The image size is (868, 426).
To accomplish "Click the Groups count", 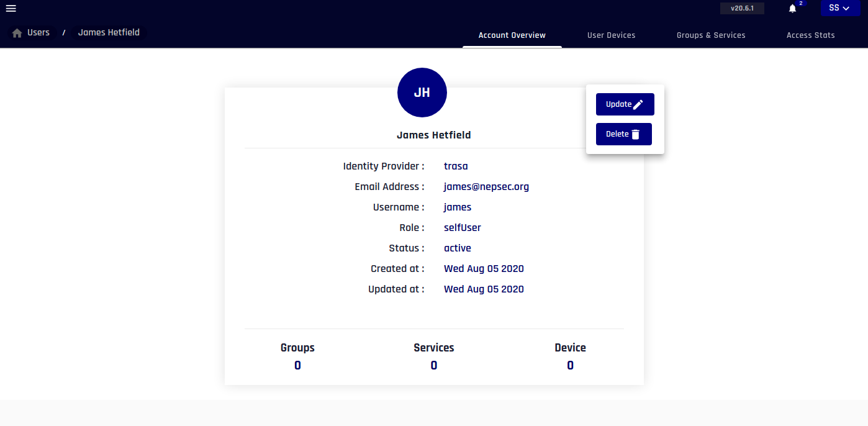I will [x=297, y=366].
